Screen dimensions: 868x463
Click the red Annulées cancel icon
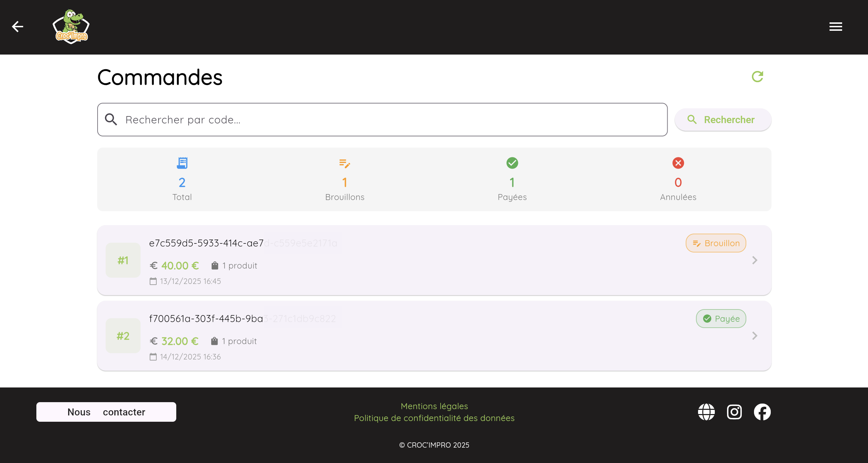click(x=678, y=163)
